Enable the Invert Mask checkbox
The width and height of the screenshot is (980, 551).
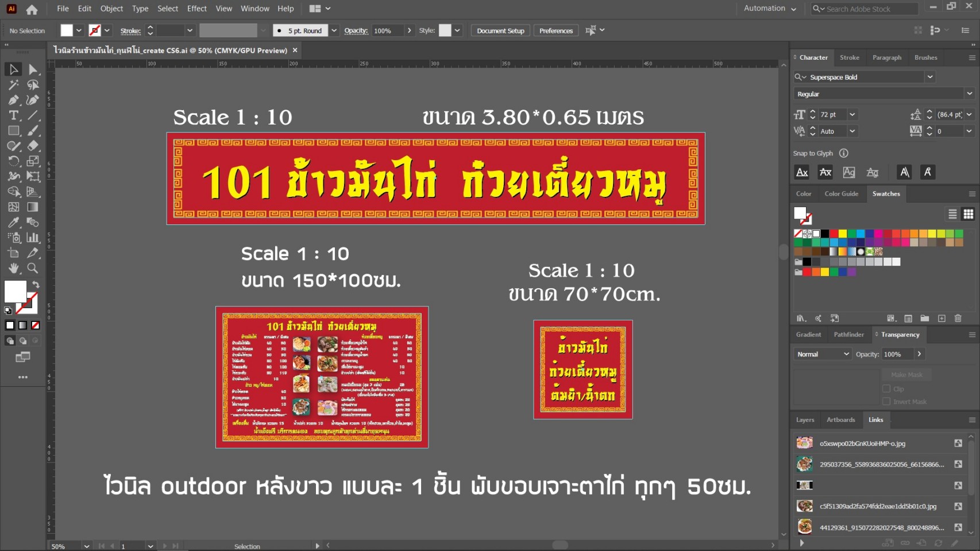tap(887, 401)
